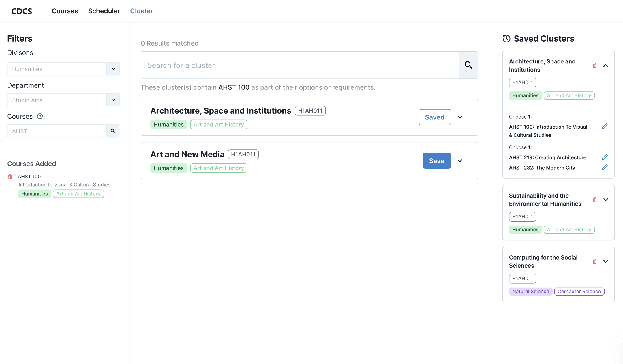Delete saved Sustainability and Environmental Humanities cluster

pos(594,200)
